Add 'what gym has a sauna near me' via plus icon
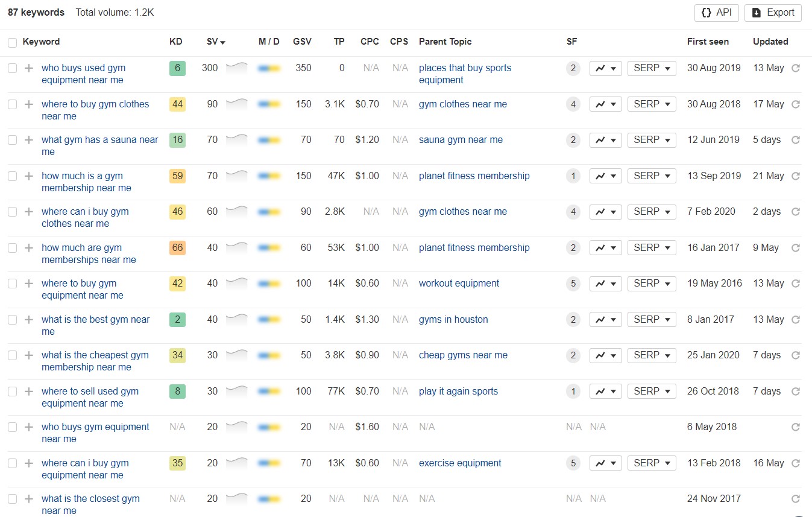Image resolution: width=812 pixels, height=517 pixels. pyautogui.click(x=28, y=140)
